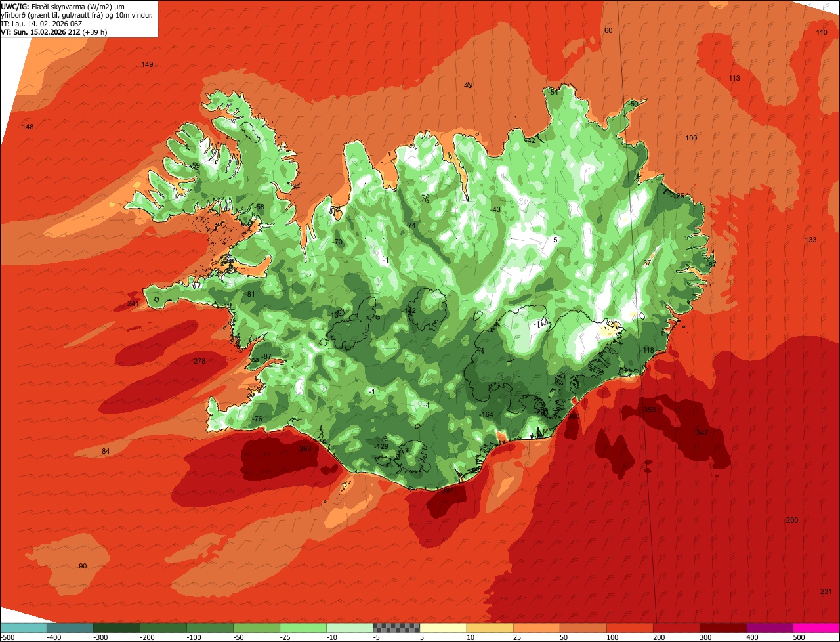
Task: Click the dark teal -400 to -300 legend swatch
Action: [x=70, y=628]
